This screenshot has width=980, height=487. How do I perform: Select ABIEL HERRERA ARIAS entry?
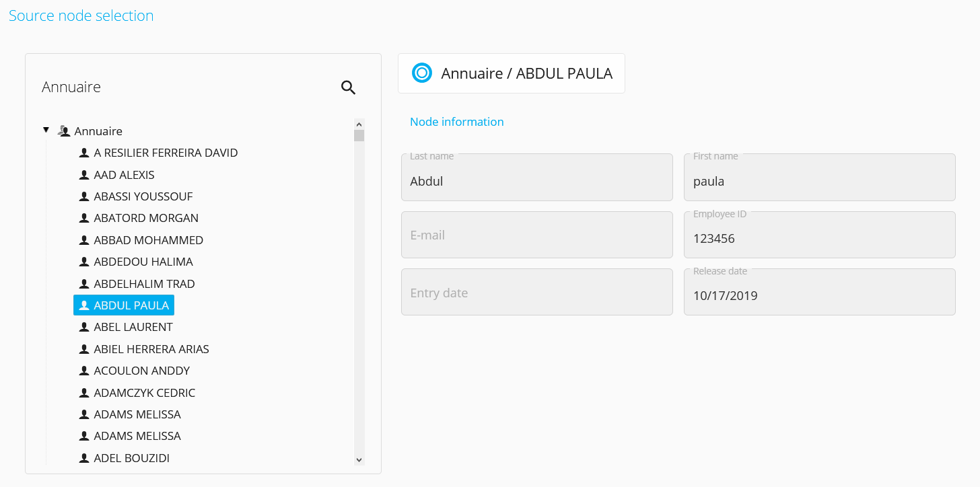click(x=144, y=349)
